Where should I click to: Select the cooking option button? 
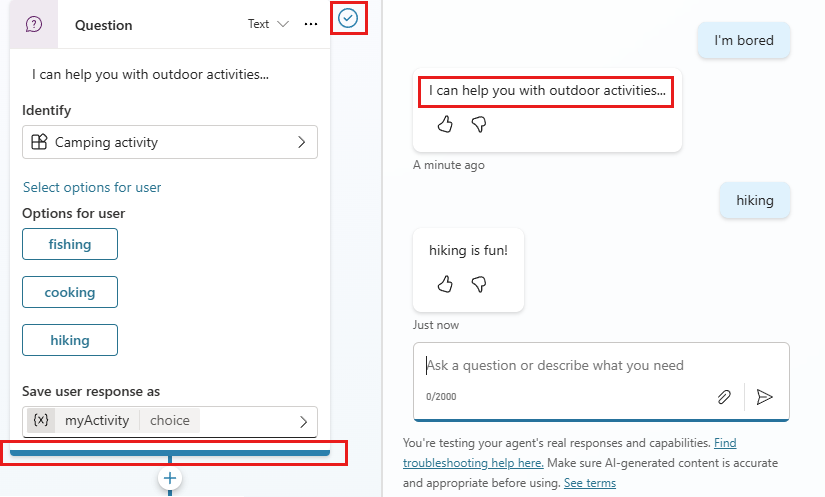[x=70, y=292]
